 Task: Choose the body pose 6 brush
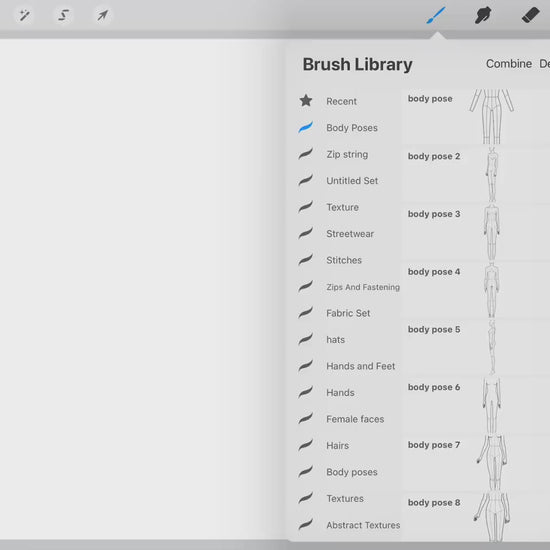coord(476,405)
